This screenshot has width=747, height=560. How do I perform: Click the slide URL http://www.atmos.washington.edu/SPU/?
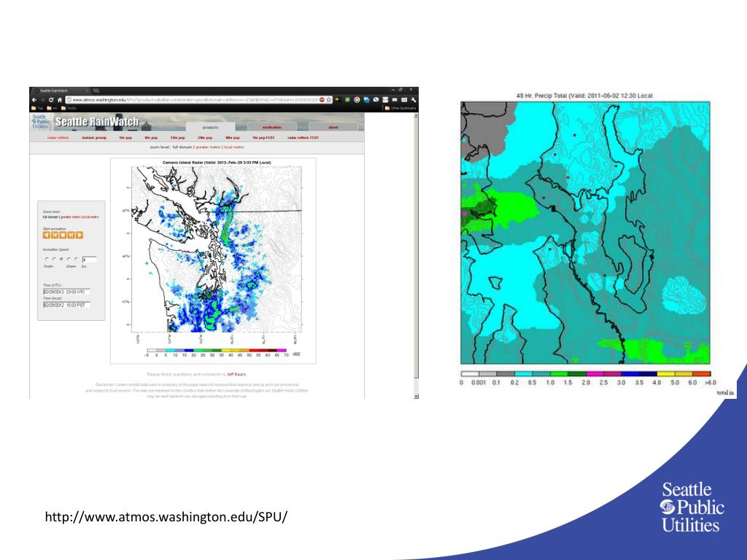coord(166,517)
